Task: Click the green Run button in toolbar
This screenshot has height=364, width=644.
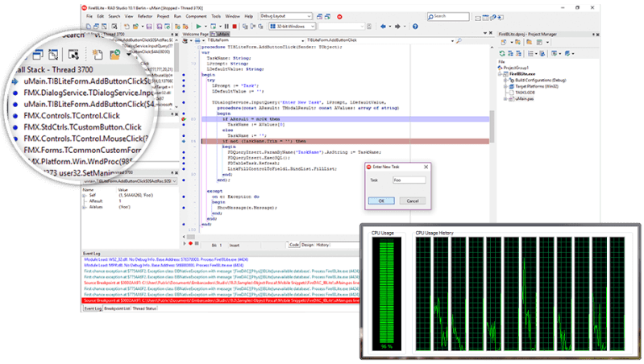Action: (x=198, y=27)
